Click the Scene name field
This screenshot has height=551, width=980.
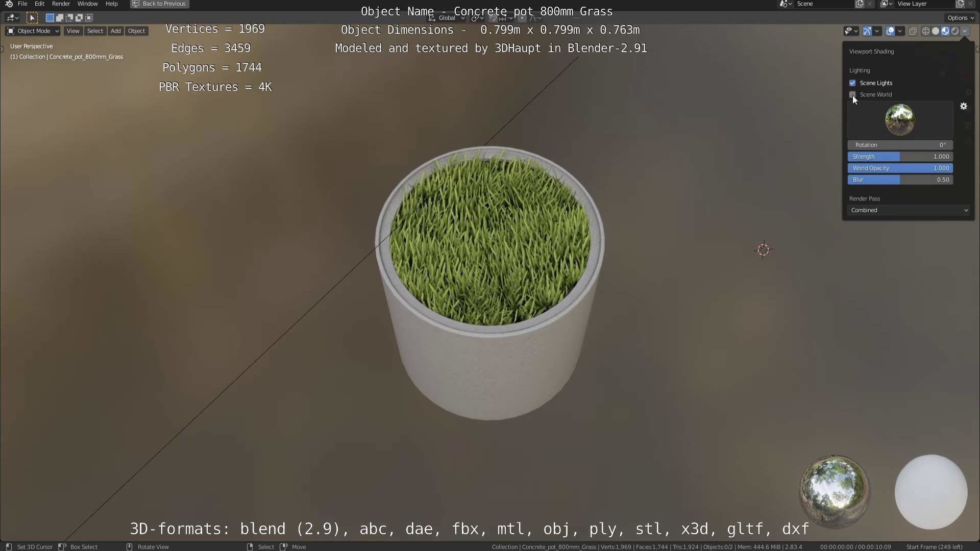tap(824, 4)
